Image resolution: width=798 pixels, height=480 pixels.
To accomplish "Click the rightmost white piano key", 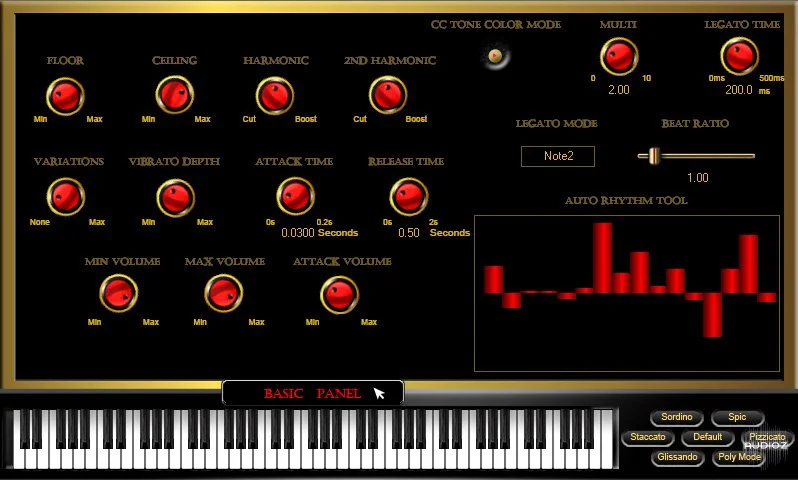I will pyautogui.click(x=606, y=440).
